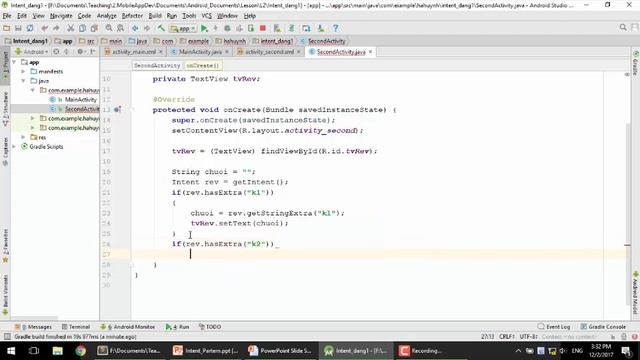Select SecondActivity in project tree
640x360 pixels.
[x=82, y=109]
